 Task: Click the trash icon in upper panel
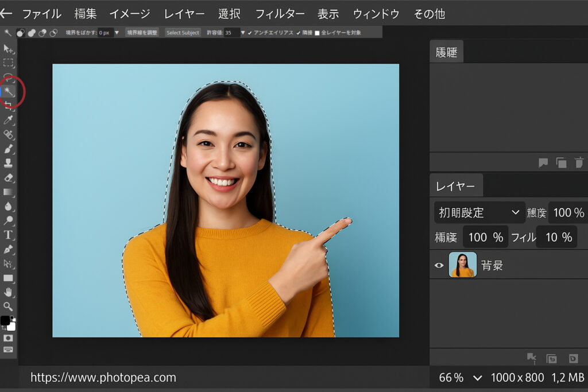pos(578,163)
